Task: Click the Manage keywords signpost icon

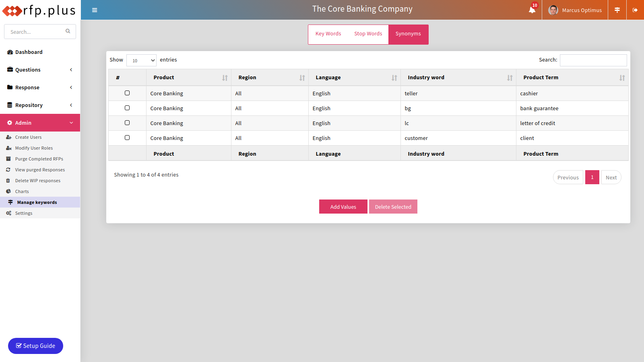Action: 10,202
